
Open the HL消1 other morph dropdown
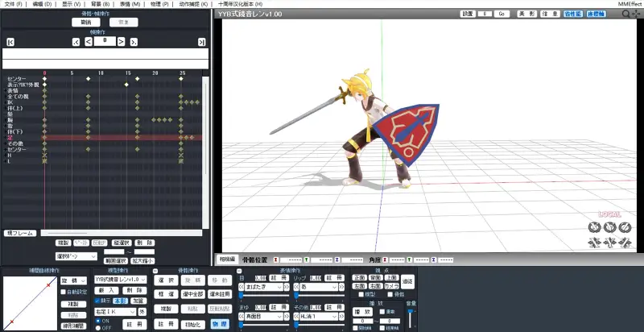319,317
